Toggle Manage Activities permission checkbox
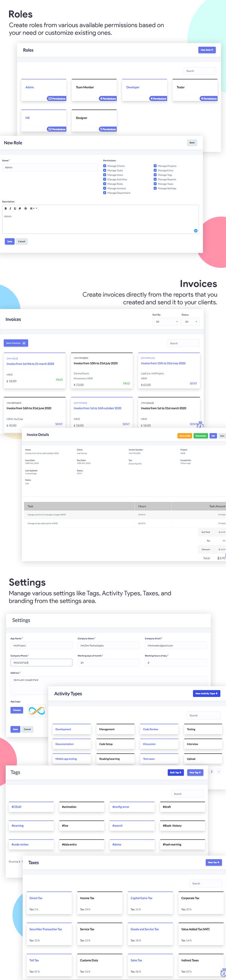The width and height of the screenshot is (226, 980). 104,179
